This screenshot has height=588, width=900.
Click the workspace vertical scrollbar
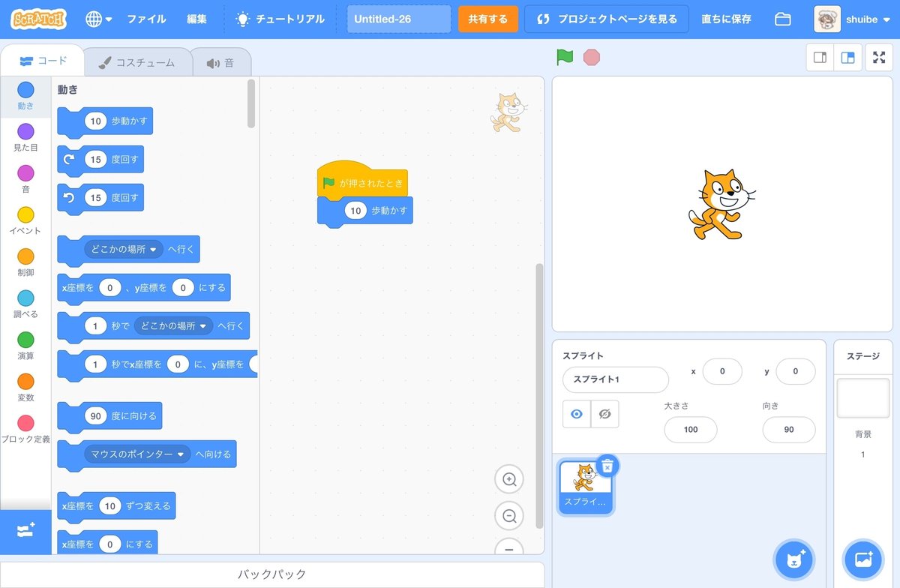(x=539, y=396)
